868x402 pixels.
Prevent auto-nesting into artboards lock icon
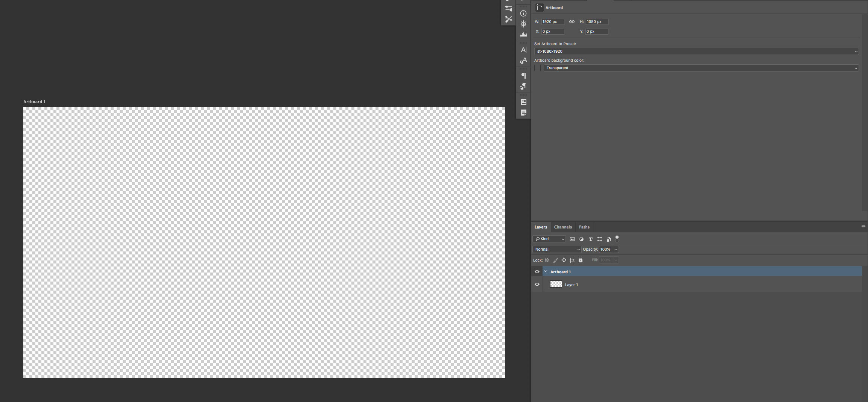(572, 260)
